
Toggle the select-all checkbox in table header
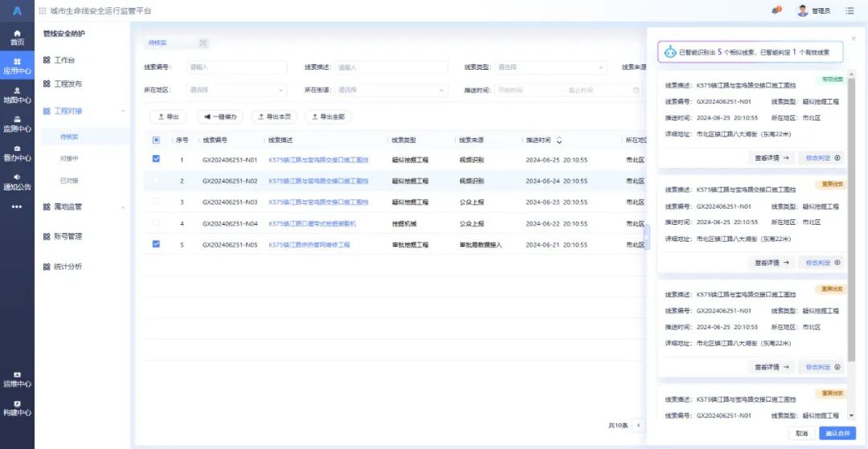point(156,140)
